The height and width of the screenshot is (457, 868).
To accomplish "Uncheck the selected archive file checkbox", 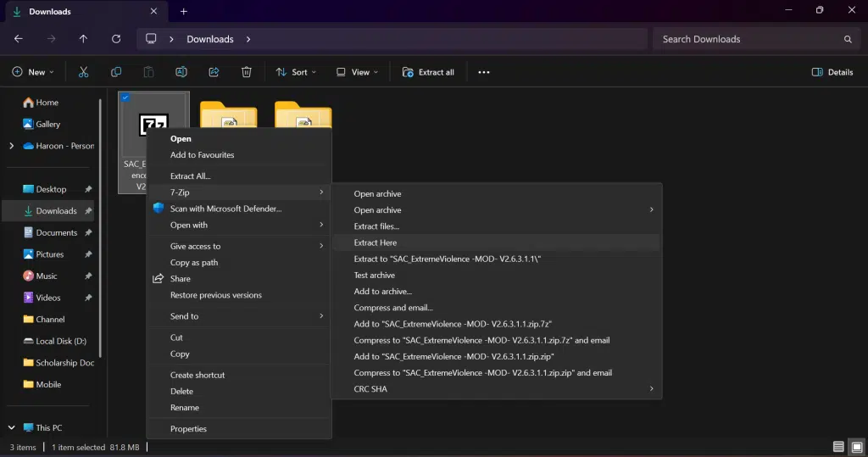I will pos(125,98).
